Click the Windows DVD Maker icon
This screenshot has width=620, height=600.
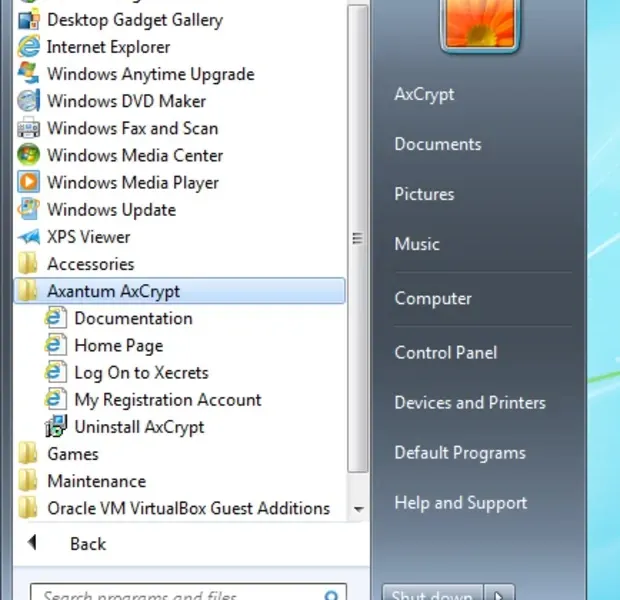point(28,101)
